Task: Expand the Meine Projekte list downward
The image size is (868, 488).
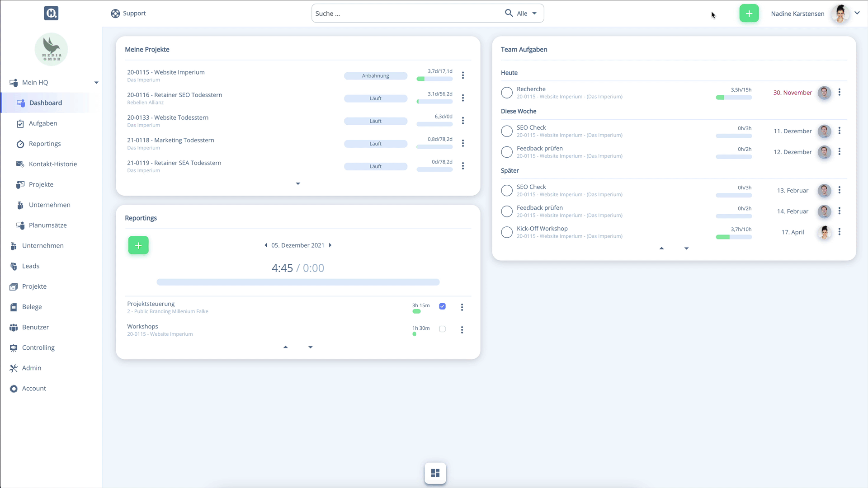Action: tap(298, 183)
